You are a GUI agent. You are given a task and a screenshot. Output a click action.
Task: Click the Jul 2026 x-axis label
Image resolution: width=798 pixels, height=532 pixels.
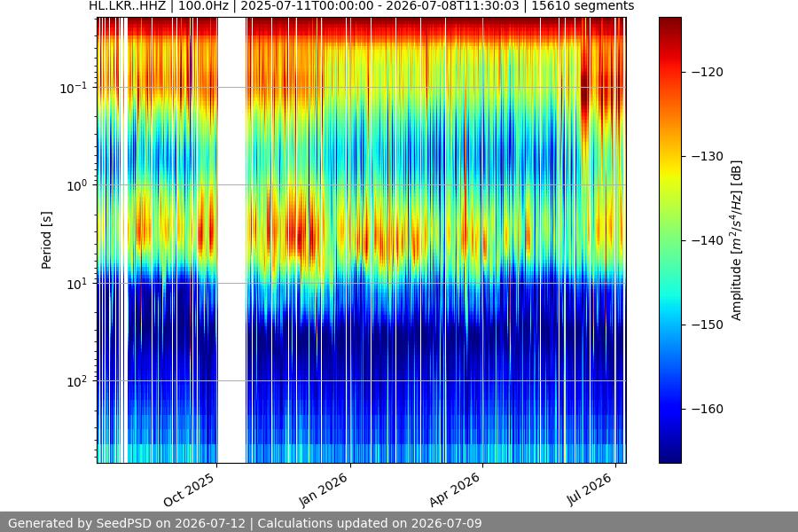tap(590, 489)
